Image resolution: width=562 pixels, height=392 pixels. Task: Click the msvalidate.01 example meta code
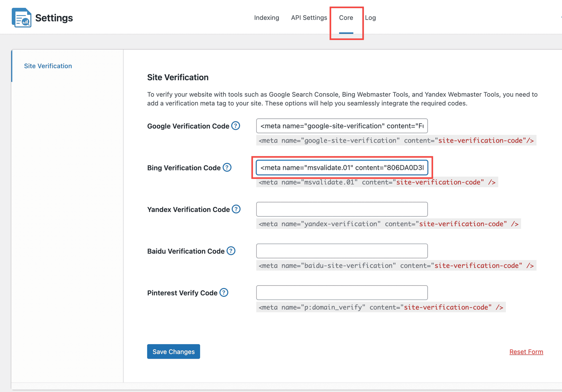pos(377,182)
